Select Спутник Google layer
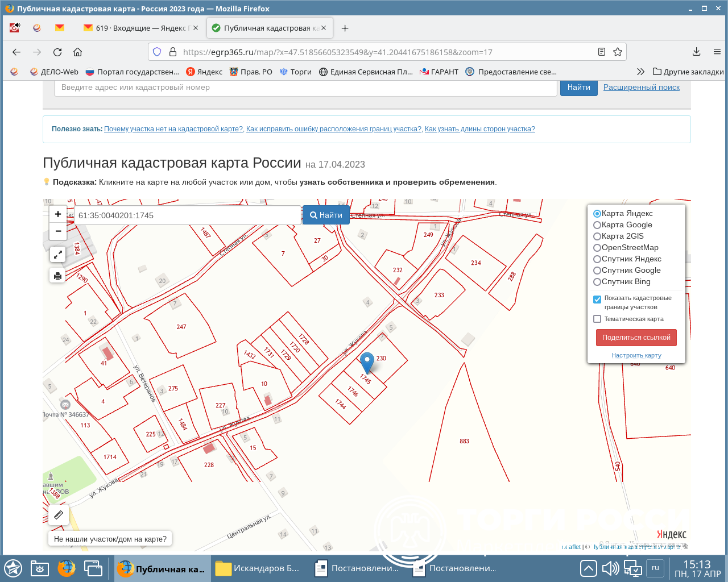728x582 pixels. coord(627,270)
